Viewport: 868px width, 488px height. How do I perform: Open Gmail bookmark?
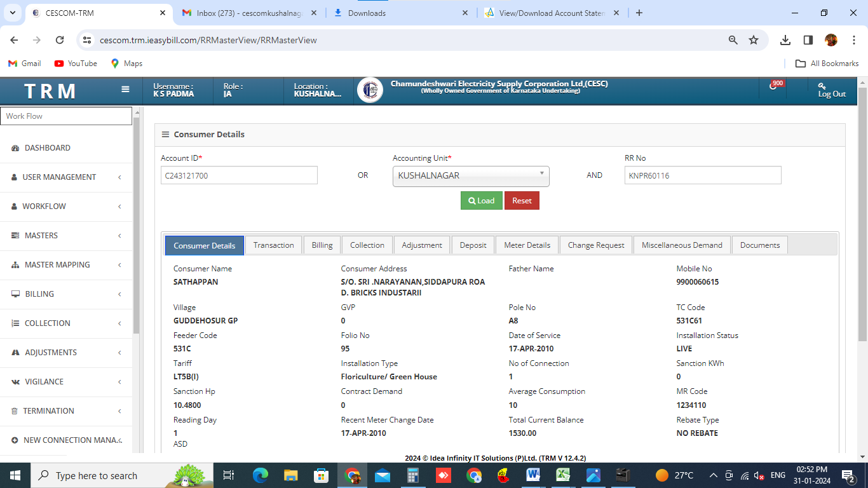(24, 64)
